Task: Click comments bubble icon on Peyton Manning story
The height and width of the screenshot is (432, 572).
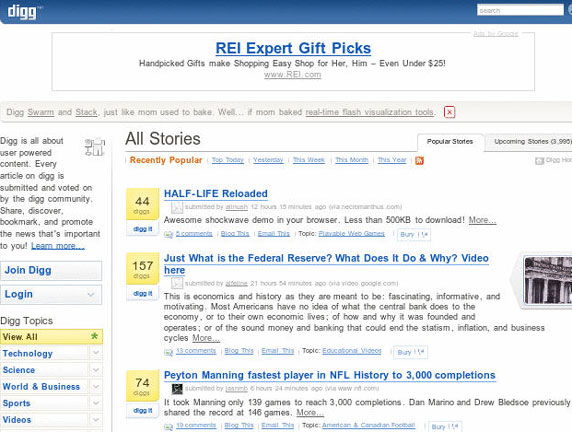Action: (x=168, y=426)
